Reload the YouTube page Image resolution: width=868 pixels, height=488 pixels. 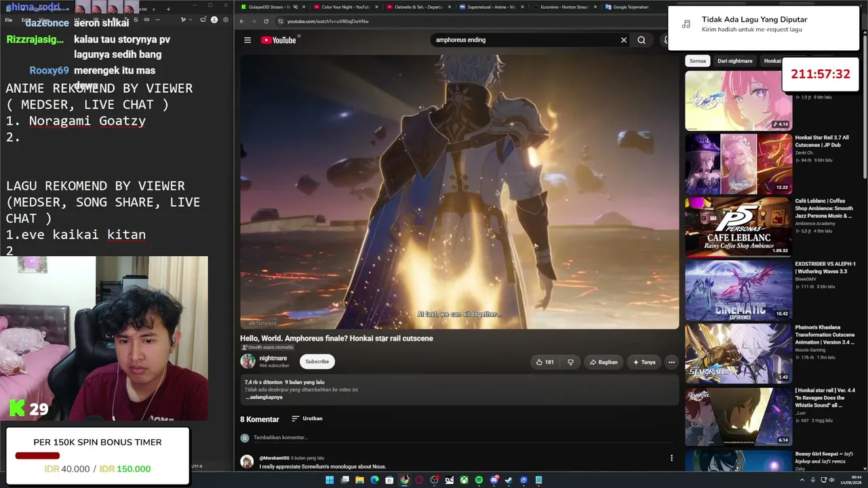pos(266,21)
